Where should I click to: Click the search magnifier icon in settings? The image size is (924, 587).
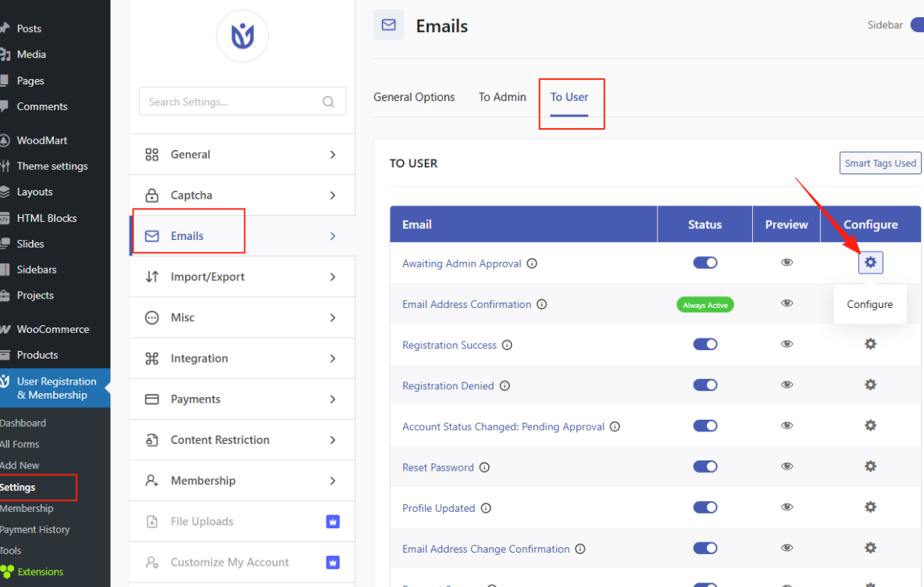[x=328, y=102]
